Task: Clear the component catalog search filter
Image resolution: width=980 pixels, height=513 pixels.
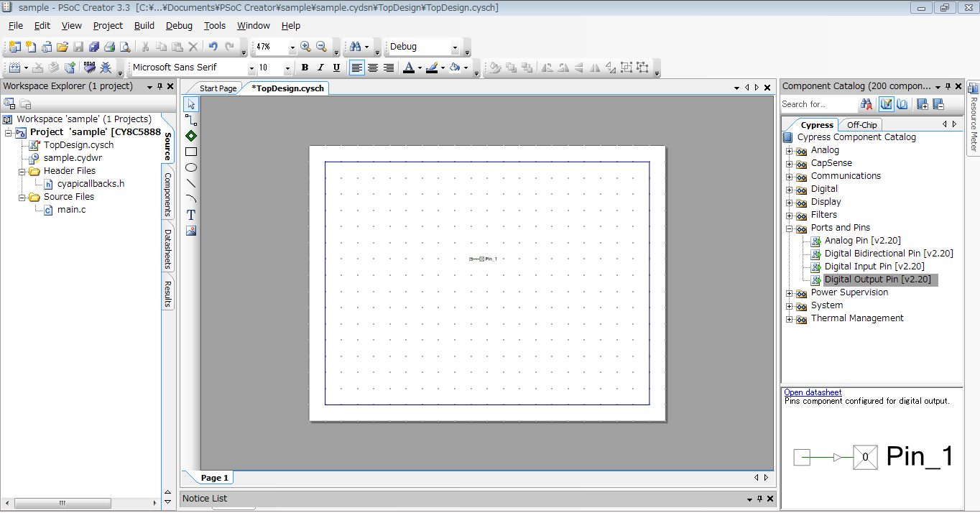Action: click(866, 104)
